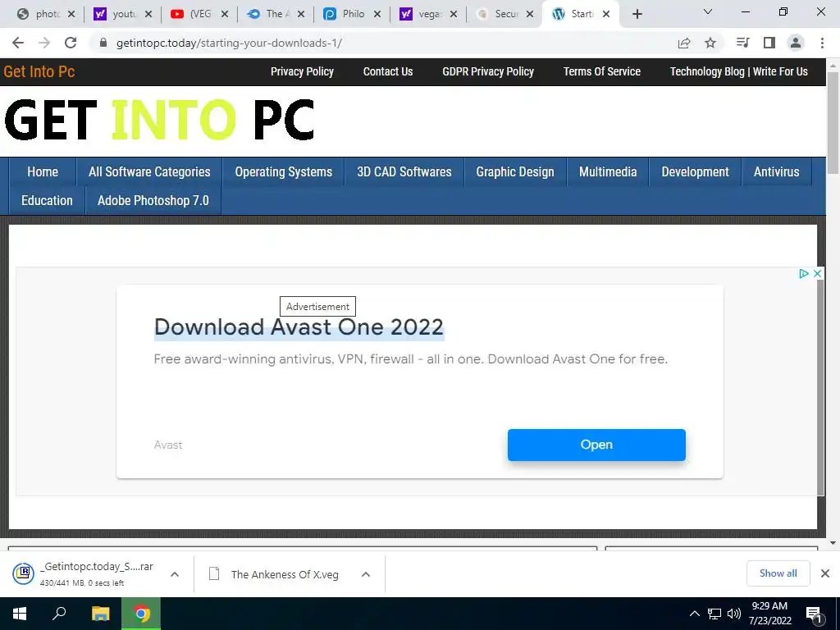
Task: Open the Contact Us link
Action: (388, 72)
